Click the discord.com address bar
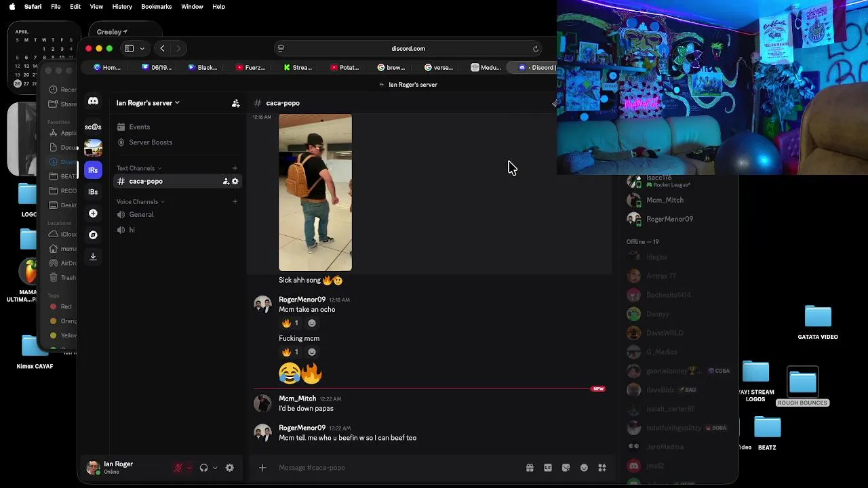The image size is (868, 488). (x=408, y=49)
